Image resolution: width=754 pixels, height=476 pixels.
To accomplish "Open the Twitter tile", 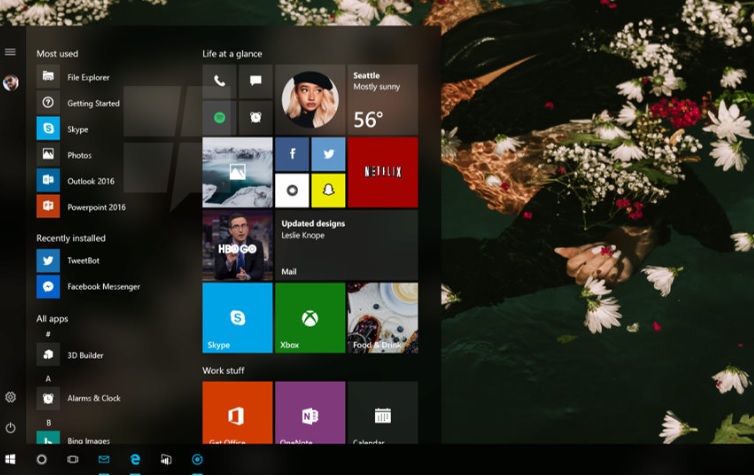I will [x=328, y=154].
